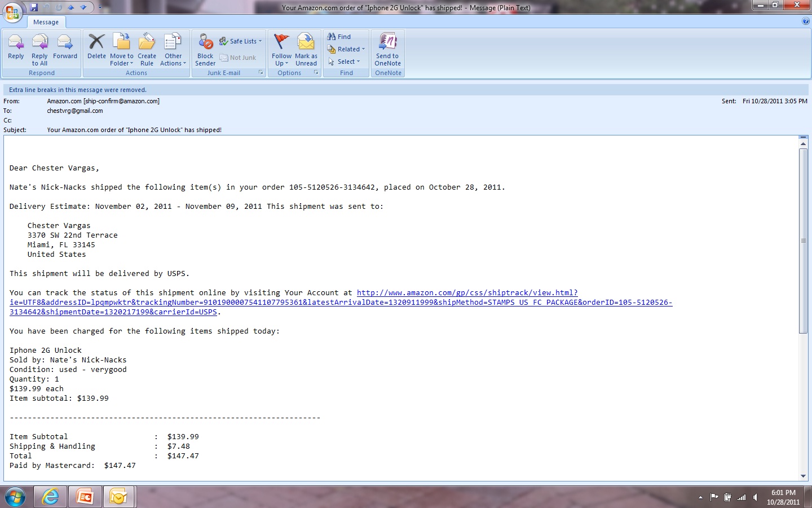Open Internet Explorer from the taskbar
The height and width of the screenshot is (508, 812).
(x=50, y=497)
